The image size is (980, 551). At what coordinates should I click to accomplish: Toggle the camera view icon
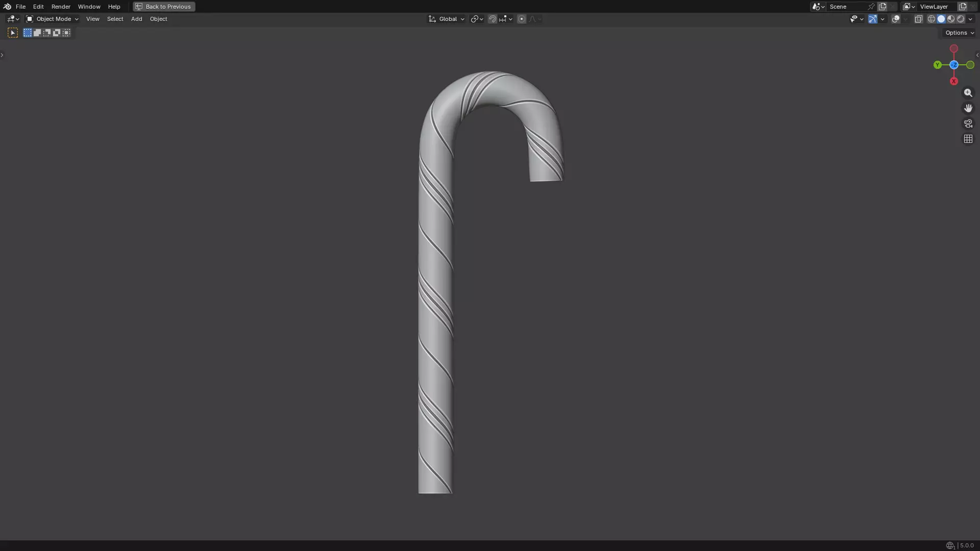coord(968,123)
